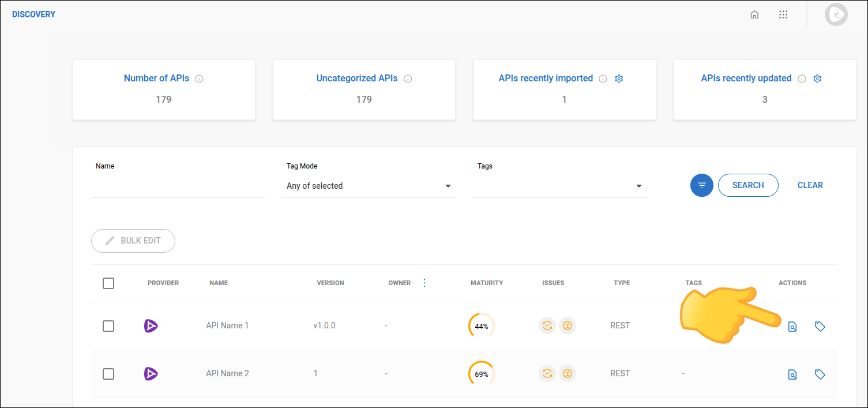Open the filter funnel icon

(701, 185)
